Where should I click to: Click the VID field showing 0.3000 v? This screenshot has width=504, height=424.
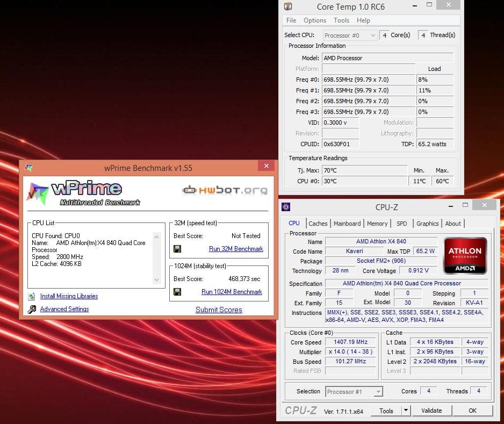(x=341, y=123)
